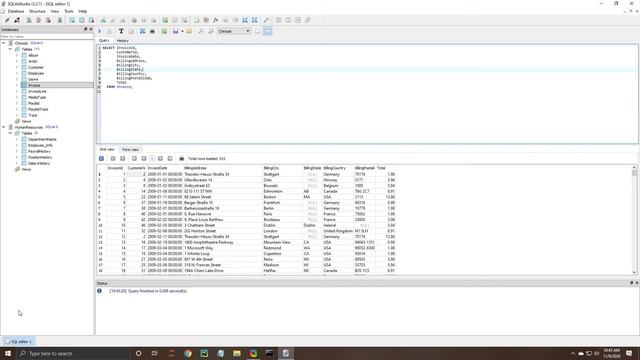Collapse Tables under HumanResources
Image resolution: width=640 pixels, height=360 pixels.
tap(10, 133)
